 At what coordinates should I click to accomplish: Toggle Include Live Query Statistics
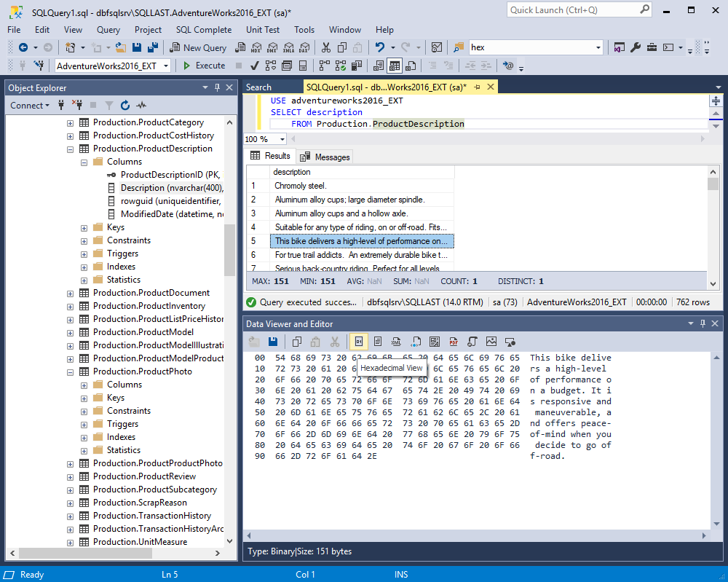[x=340, y=66]
